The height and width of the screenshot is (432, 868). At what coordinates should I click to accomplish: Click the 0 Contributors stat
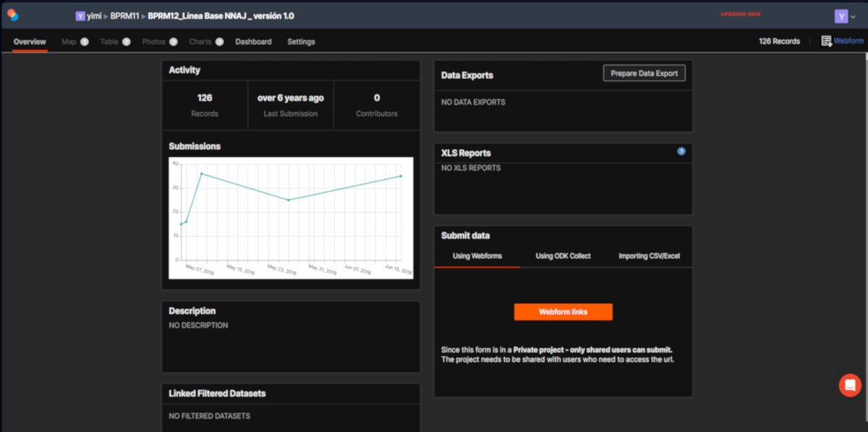(377, 105)
